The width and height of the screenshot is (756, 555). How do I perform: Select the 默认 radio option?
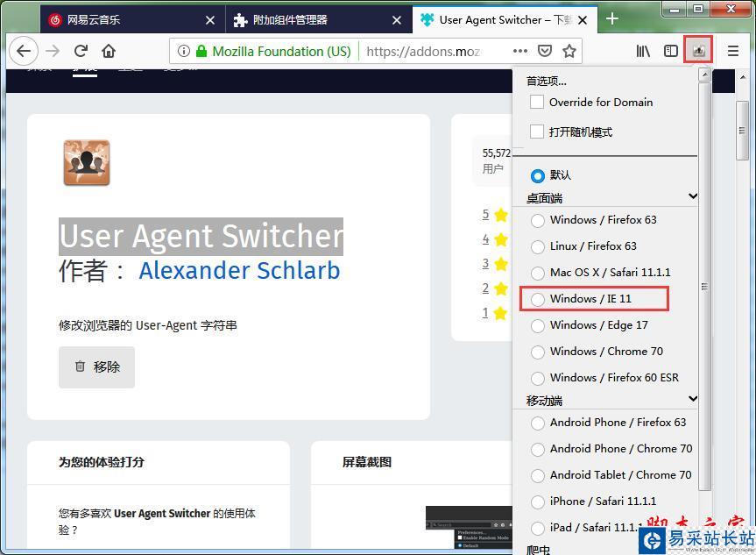click(x=538, y=175)
